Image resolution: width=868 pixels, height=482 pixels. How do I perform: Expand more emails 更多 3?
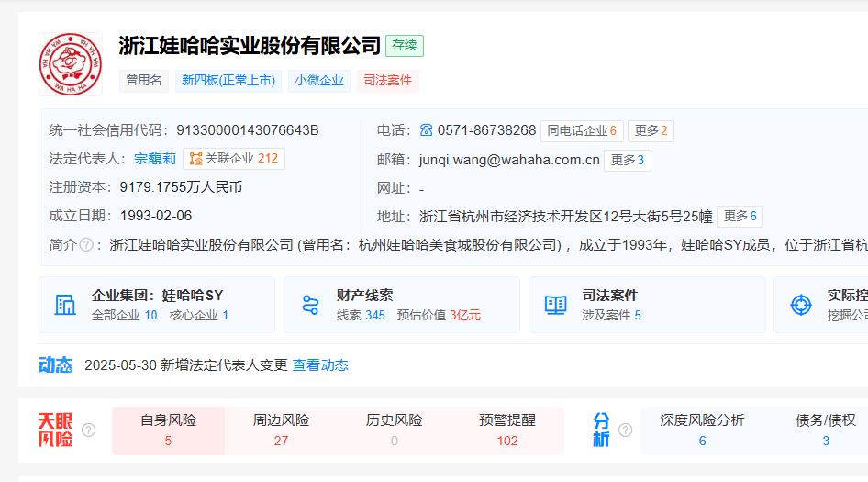coord(628,160)
